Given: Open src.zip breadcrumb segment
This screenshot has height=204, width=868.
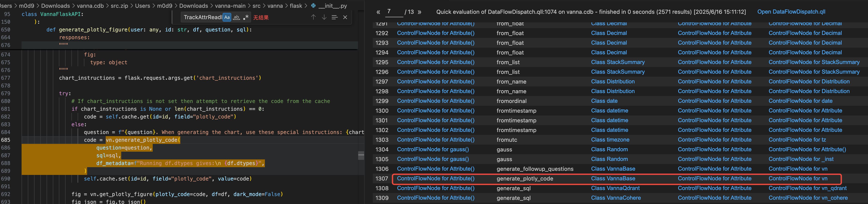Looking at the screenshot, I should [x=119, y=6].
